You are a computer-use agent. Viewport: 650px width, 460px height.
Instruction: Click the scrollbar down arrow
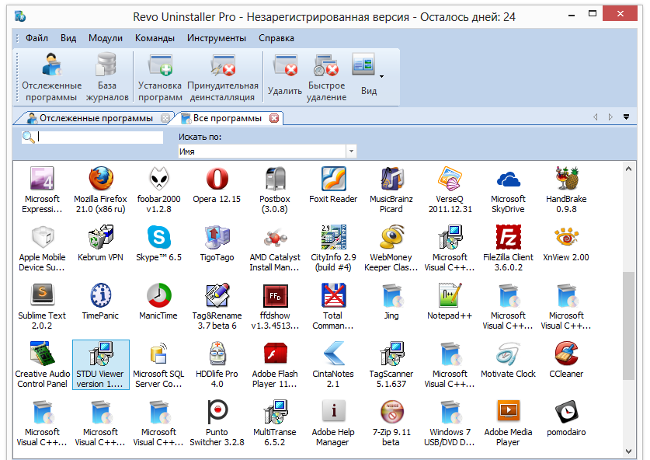[x=629, y=451]
